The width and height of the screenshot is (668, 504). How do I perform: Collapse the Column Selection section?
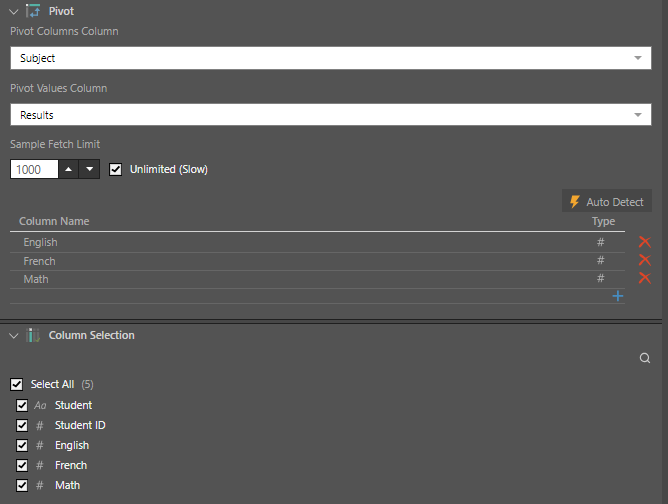click(x=13, y=336)
